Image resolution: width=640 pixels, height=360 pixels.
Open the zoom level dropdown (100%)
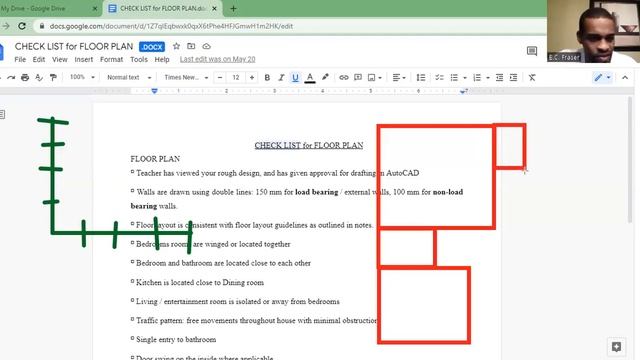pyautogui.click(x=82, y=77)
